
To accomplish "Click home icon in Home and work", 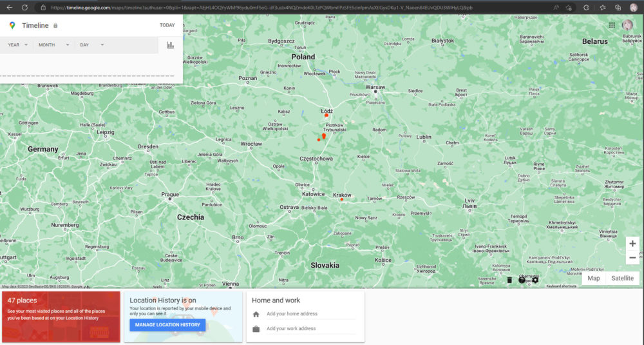I will [256, 314].
